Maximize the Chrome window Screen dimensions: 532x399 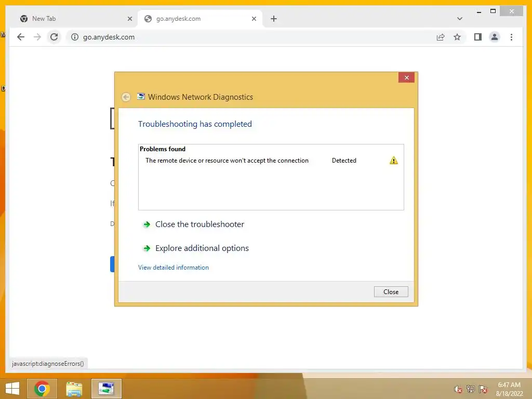coord(493,11)
